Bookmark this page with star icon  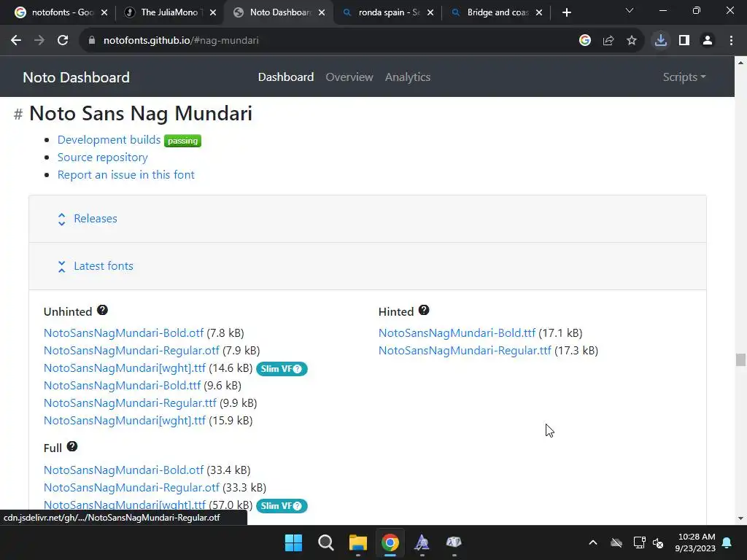point(632,41)
